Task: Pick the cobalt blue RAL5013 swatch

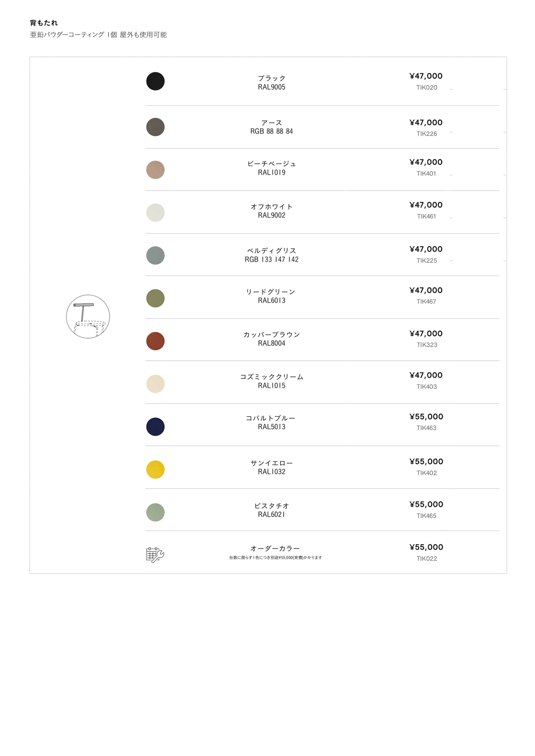Action: tap(155, 427)
